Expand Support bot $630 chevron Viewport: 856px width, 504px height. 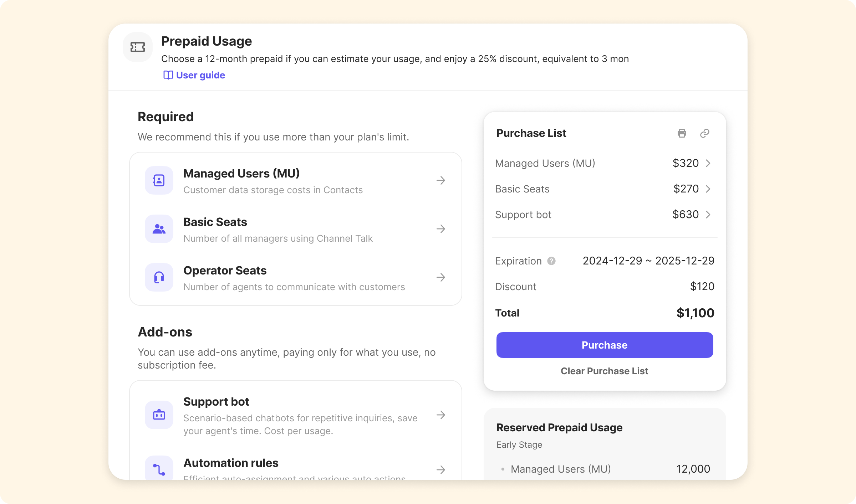(x=708, y=215)
